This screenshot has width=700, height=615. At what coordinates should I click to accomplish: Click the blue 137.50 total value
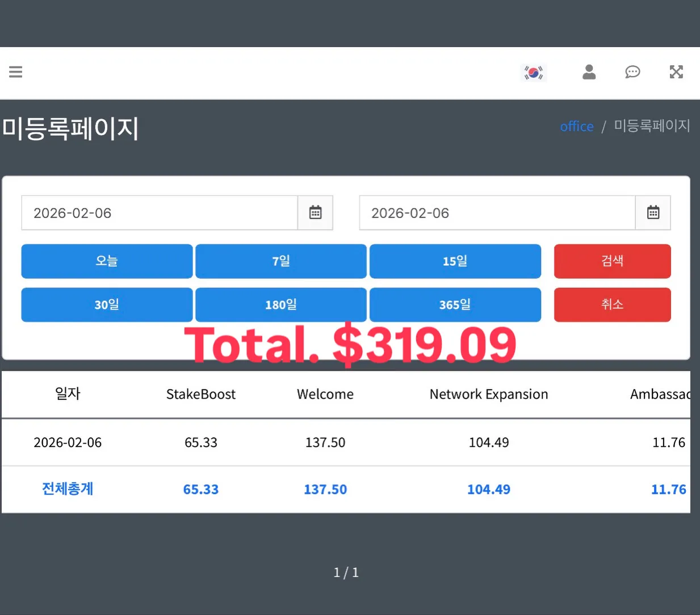click(325, 490)
